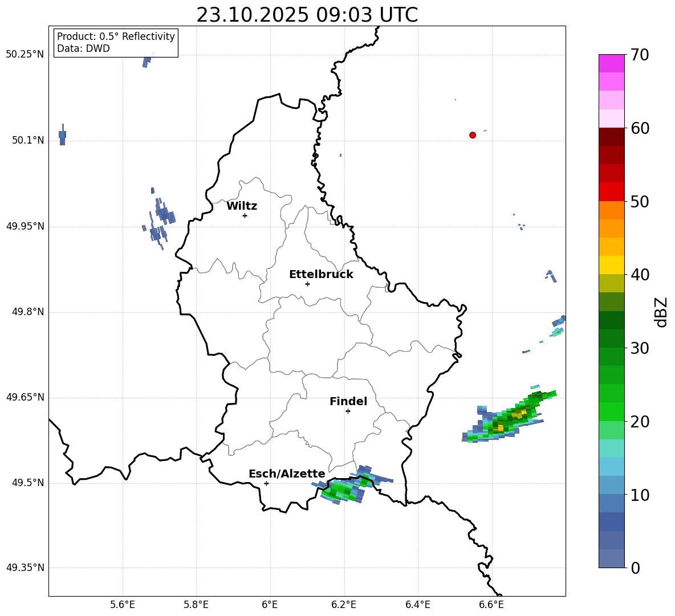Click the 6.2°E longitude label

(344, 605)
